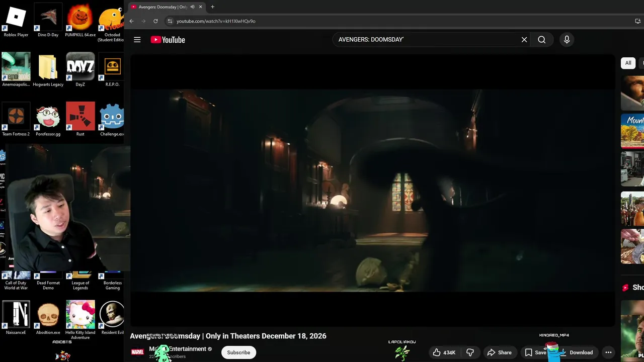Save the video to a playlist

point(536,352)
